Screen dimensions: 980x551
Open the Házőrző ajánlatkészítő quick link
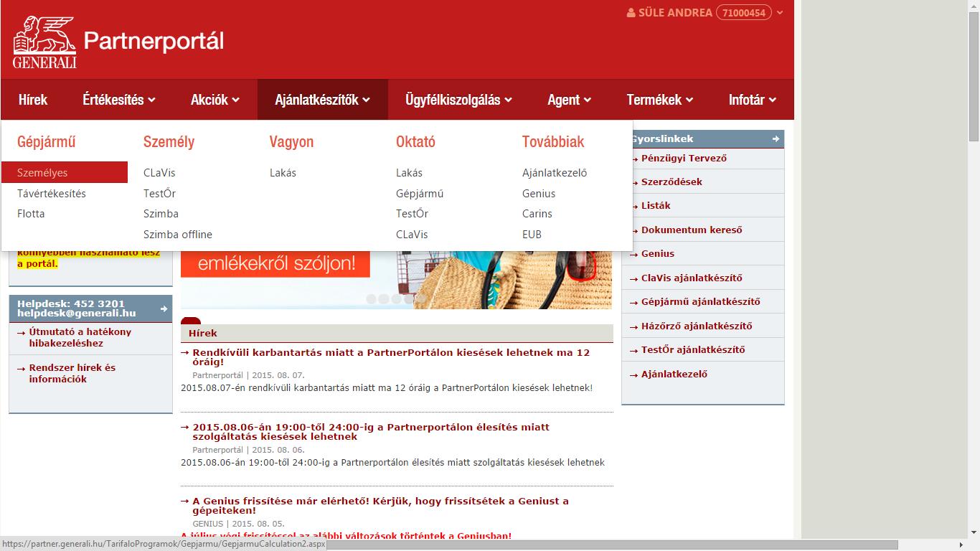pos(697,326)
